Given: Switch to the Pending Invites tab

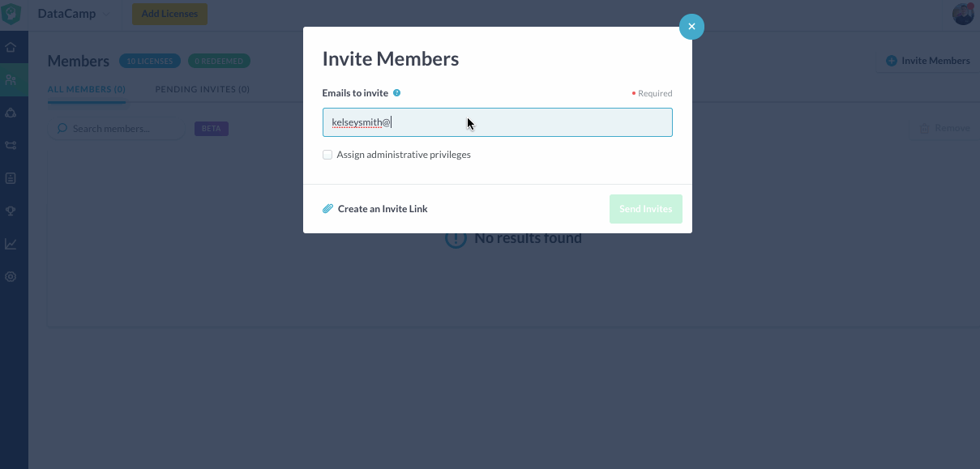Looking at the screenshot, I should click(202, 89).
